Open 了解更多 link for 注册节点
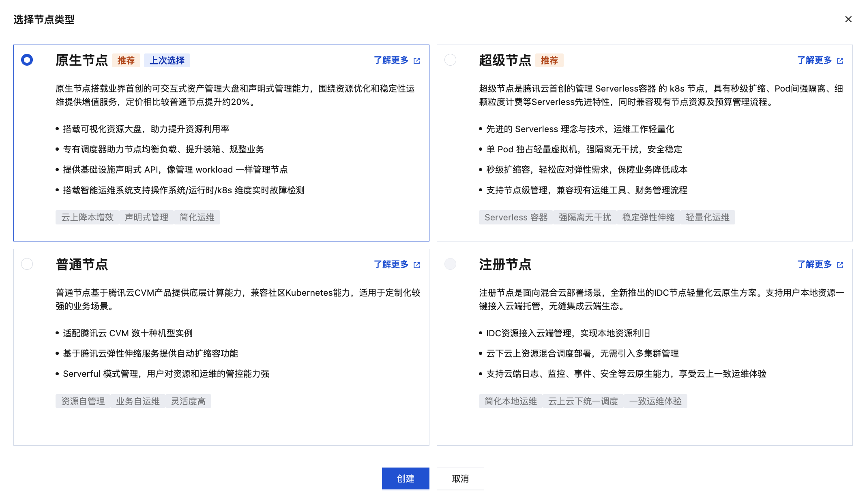 coord(814,265)
